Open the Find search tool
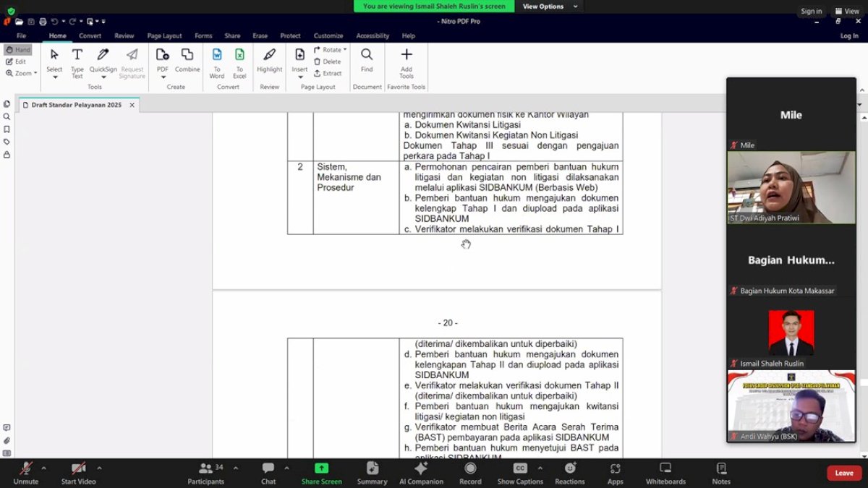 click(367, 59)
